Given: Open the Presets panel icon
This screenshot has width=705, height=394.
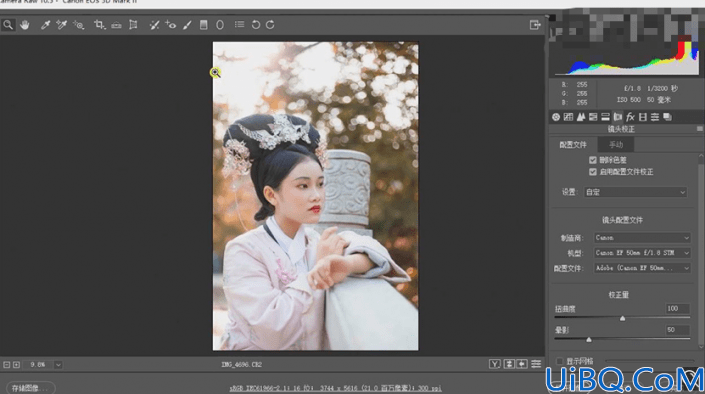Looking at the screenshot, I should click(x=655, y=117).
